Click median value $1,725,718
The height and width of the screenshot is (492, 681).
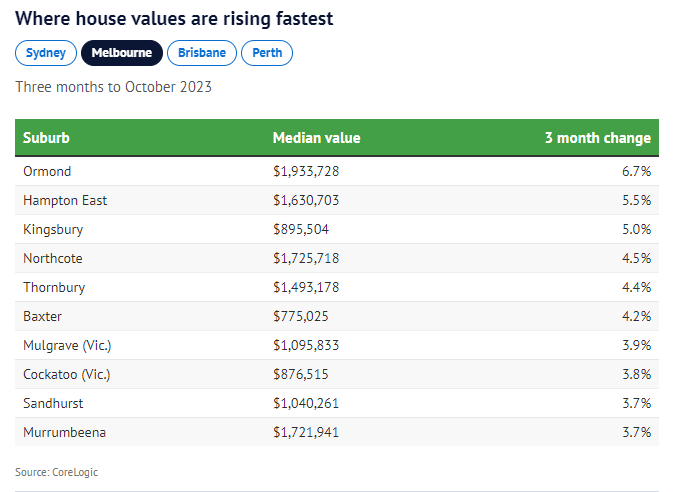pyautogui.click(x=306, y=258)
